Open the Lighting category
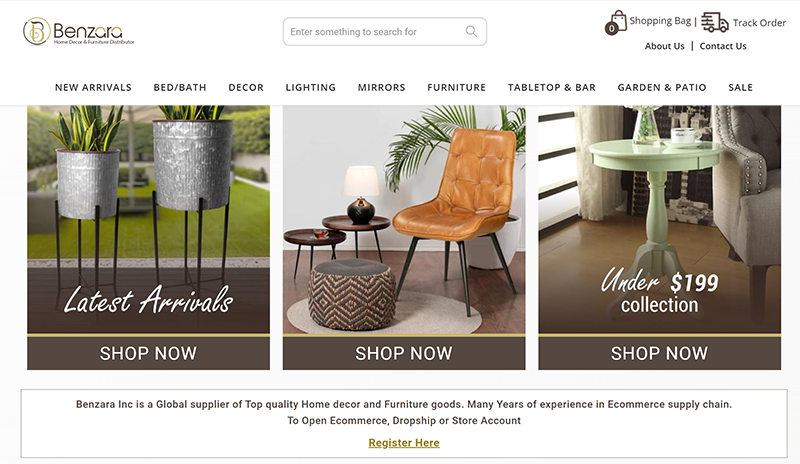Viewport: 800px width, 464px height. click(311, 87)
